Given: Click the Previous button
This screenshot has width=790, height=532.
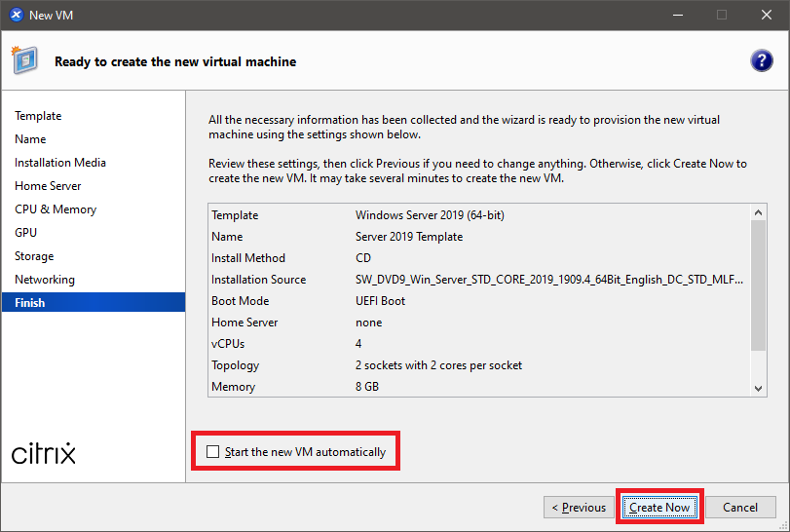Looking at the screenshot, I should point(579,507).
